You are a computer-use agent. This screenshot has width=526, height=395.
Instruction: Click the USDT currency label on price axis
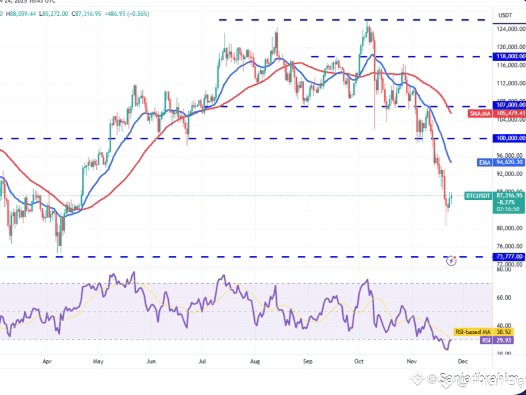[x=505, y=15]
